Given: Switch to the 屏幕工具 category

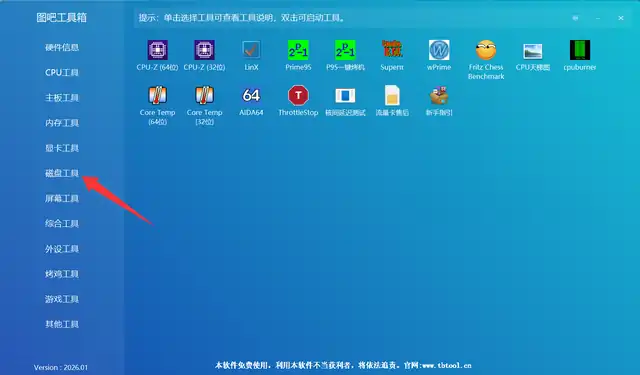Looking at the screenshot, I should tap(62, 198).
